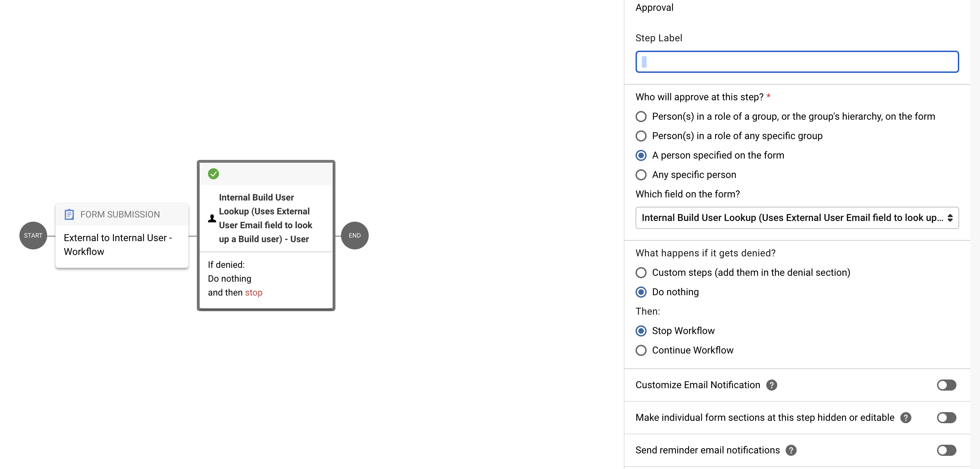980x469 pixels.
Task: Choose Custom steps for denial handling
Action: pos(641,273)
